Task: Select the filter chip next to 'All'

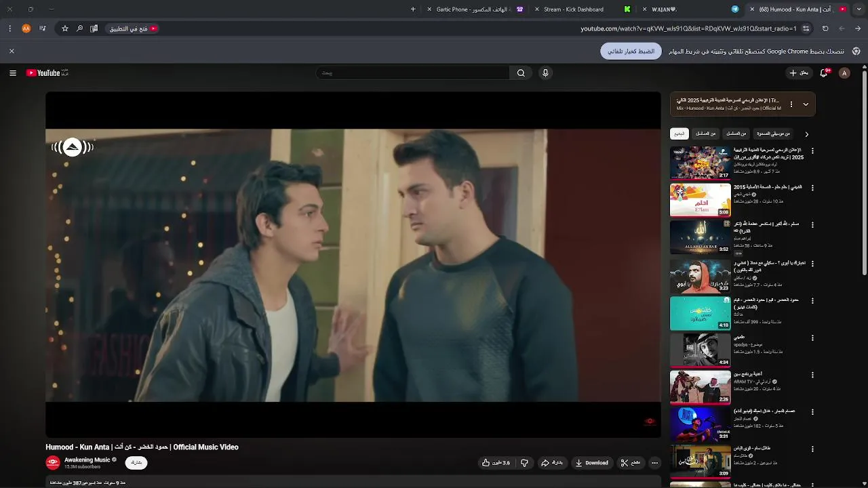Action: coord(705,134)
